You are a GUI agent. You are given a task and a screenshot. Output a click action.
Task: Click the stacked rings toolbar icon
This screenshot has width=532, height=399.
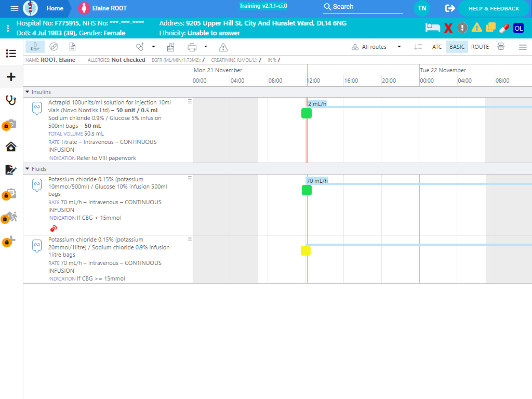coord(501,46)
